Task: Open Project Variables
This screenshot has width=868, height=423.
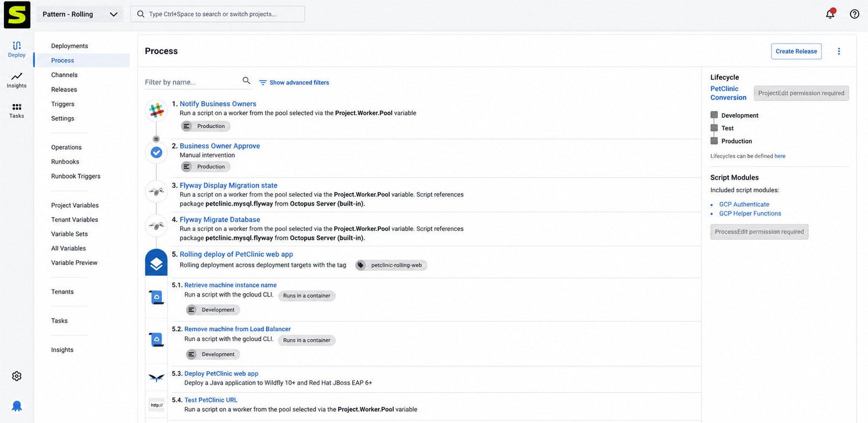Action: click(75, 205)
